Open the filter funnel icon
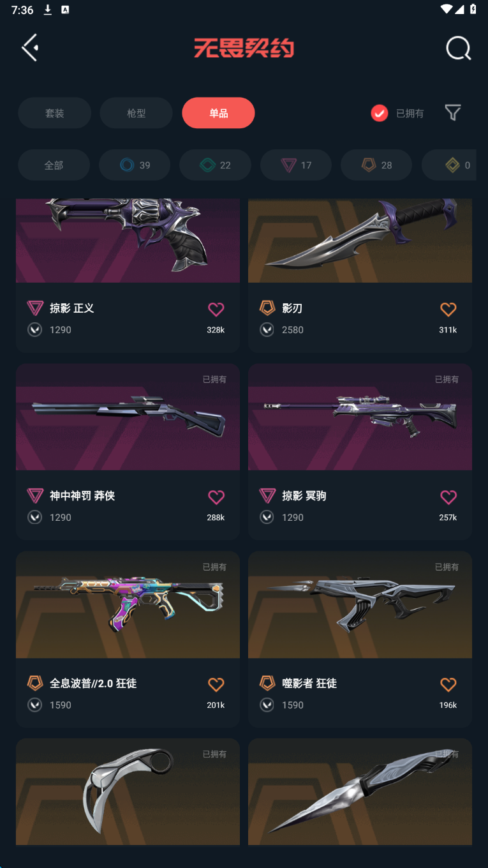Screen dimensions: 488x868 coord(453,113)
